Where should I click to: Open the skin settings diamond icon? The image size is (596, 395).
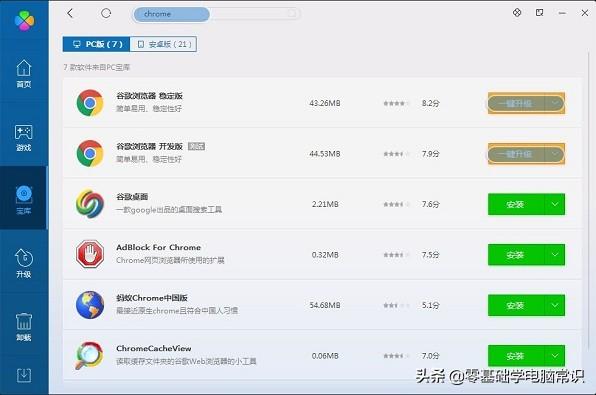pyautogui.click(x=517, y=13)
